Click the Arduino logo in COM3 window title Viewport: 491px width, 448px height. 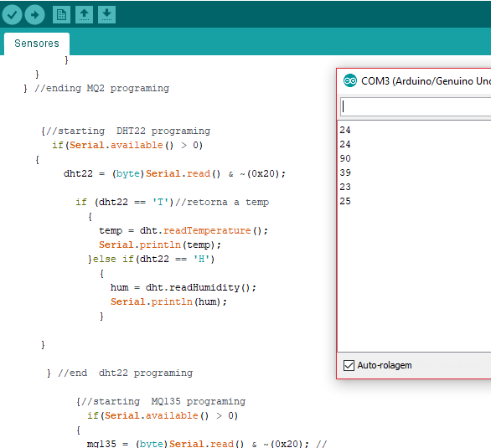[x=349, y=81]
